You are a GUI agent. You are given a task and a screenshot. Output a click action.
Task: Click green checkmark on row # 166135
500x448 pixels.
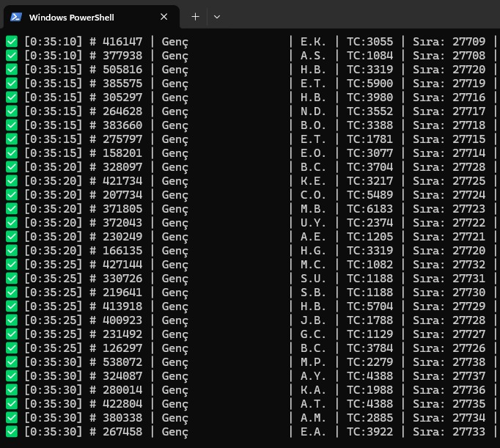pyautogui.click(x=12, y=251)
